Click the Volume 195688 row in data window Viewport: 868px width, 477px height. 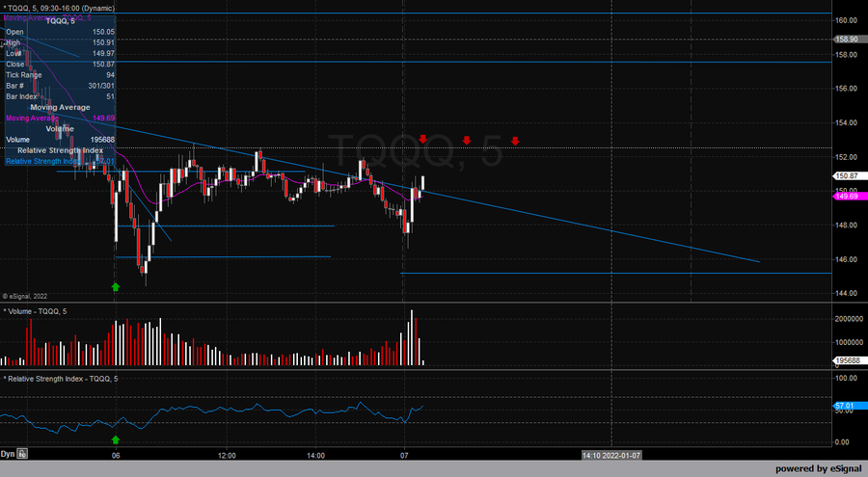pyautogui.click(x=61, y=140)
